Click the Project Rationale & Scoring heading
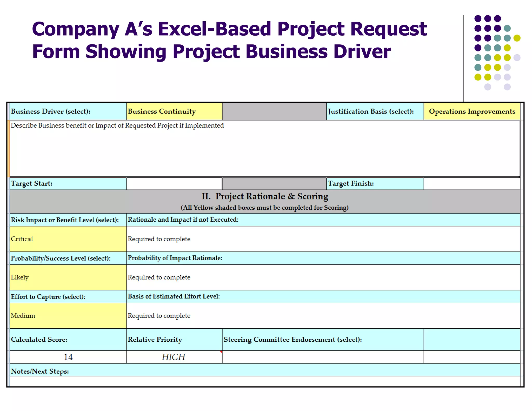The height and width of the screenshot is (411, 532). click(265, 196)
